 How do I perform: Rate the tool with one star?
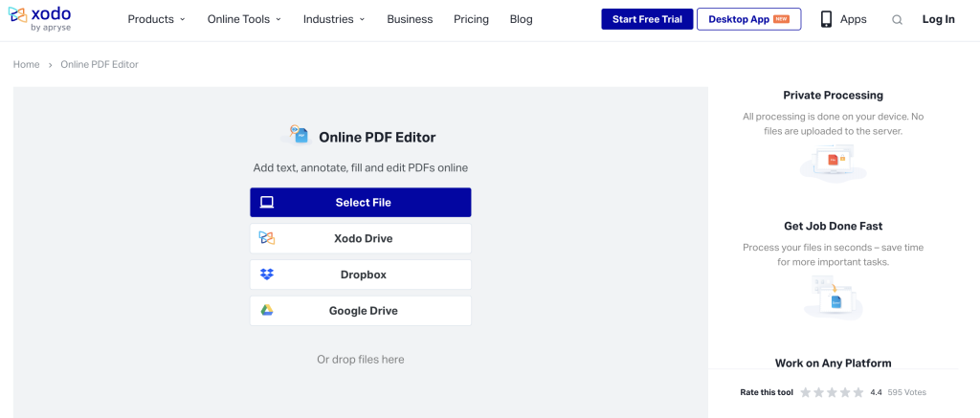806,392
